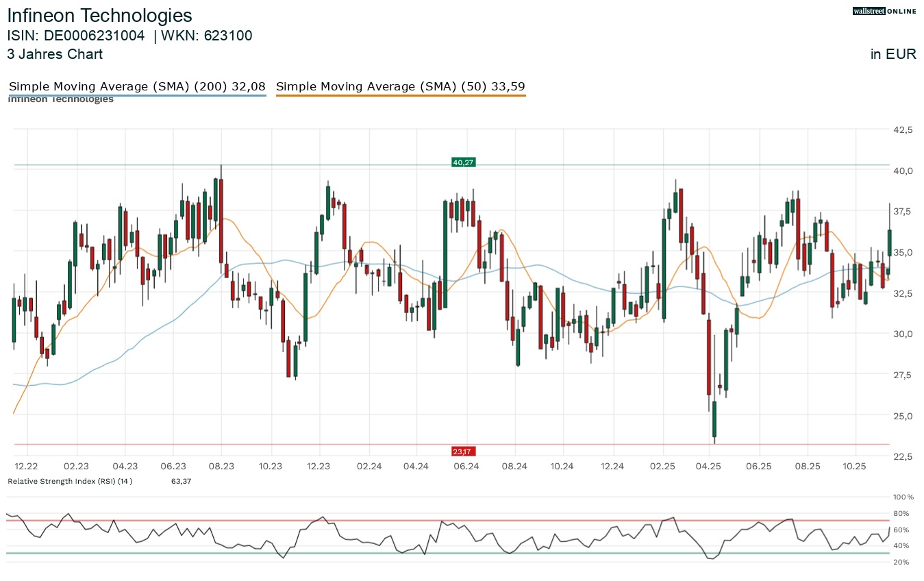Click the 40,0 price axis label

point(902,171)
